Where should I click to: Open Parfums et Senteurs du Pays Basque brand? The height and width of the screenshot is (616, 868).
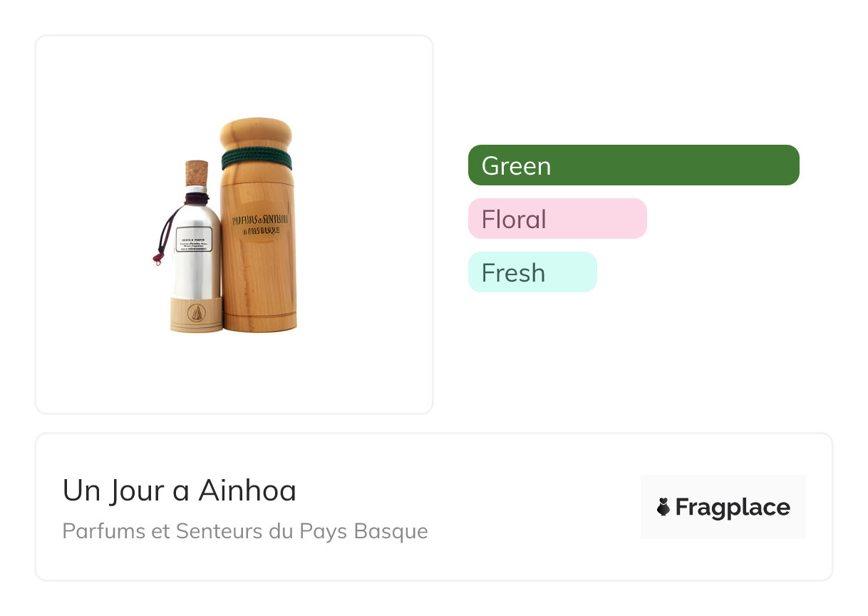click(245, 531)
